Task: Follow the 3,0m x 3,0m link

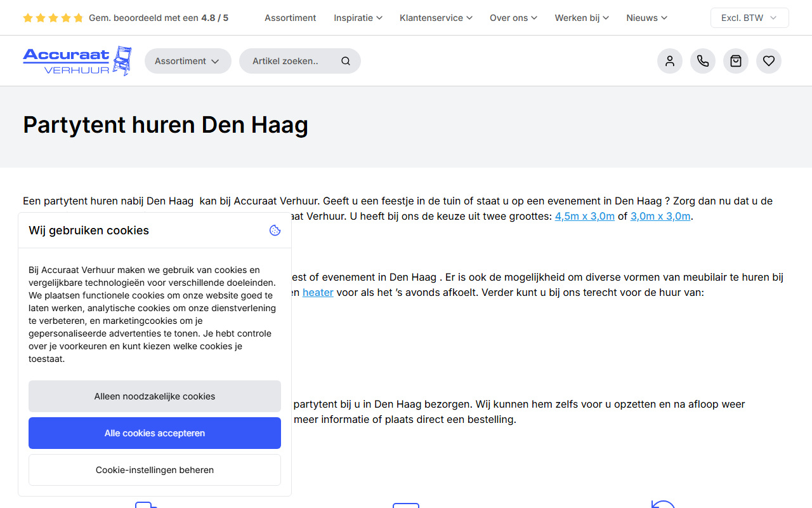Action: (x=660, y=216)
